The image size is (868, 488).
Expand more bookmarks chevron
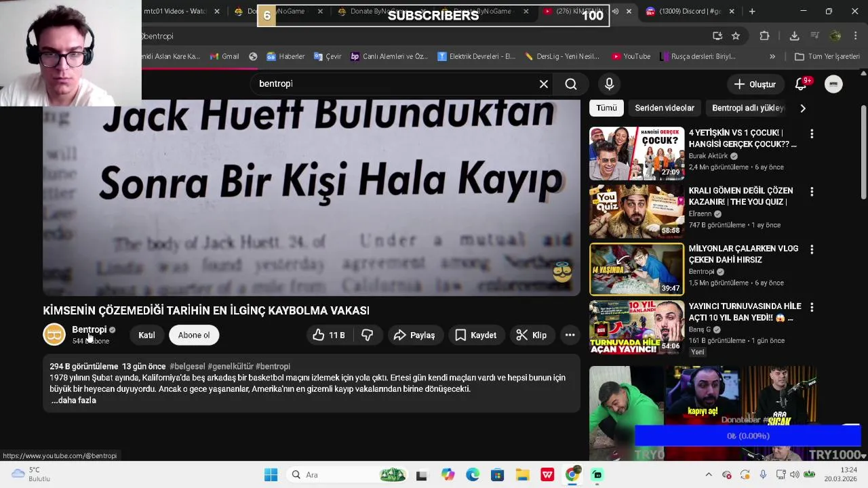tap(772, 56)
